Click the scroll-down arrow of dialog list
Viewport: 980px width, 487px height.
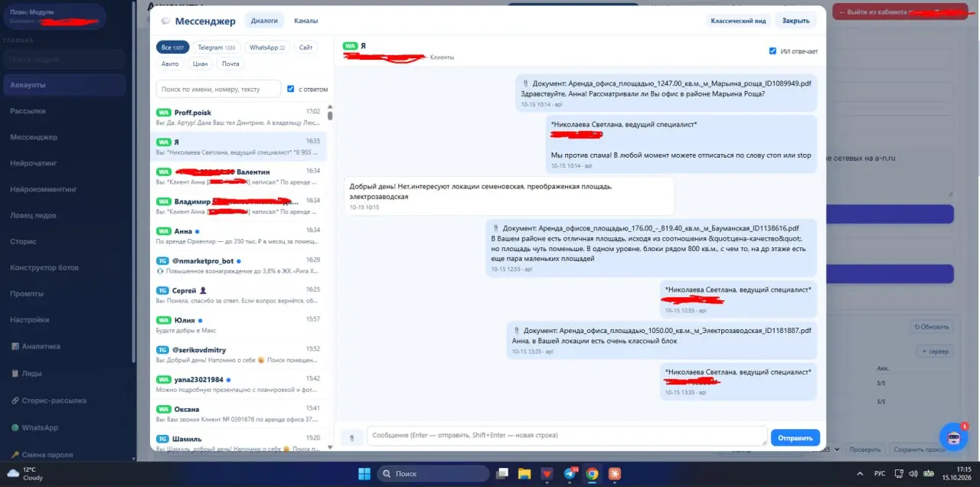coord(330,446)
